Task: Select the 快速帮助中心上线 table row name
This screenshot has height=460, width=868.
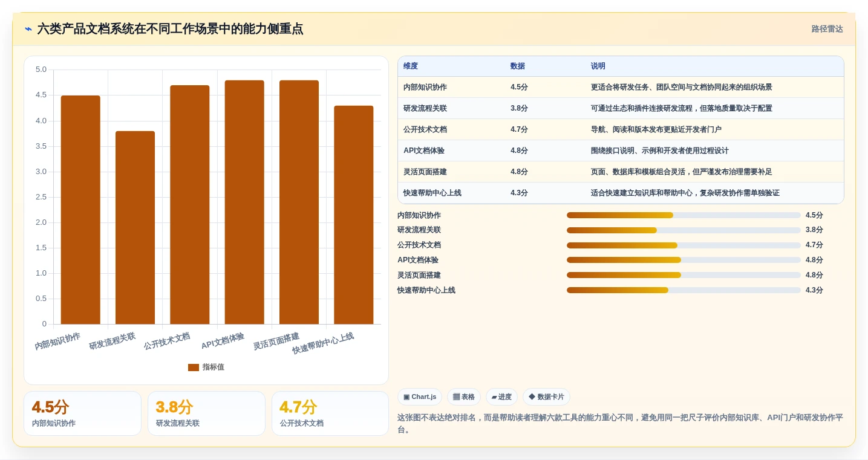Action: coord(432,193)
